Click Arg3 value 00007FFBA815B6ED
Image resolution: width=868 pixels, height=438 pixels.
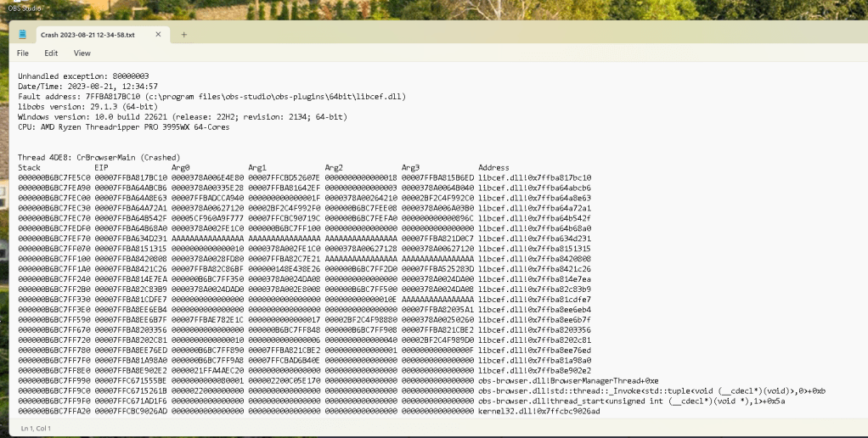pos(438,178)
